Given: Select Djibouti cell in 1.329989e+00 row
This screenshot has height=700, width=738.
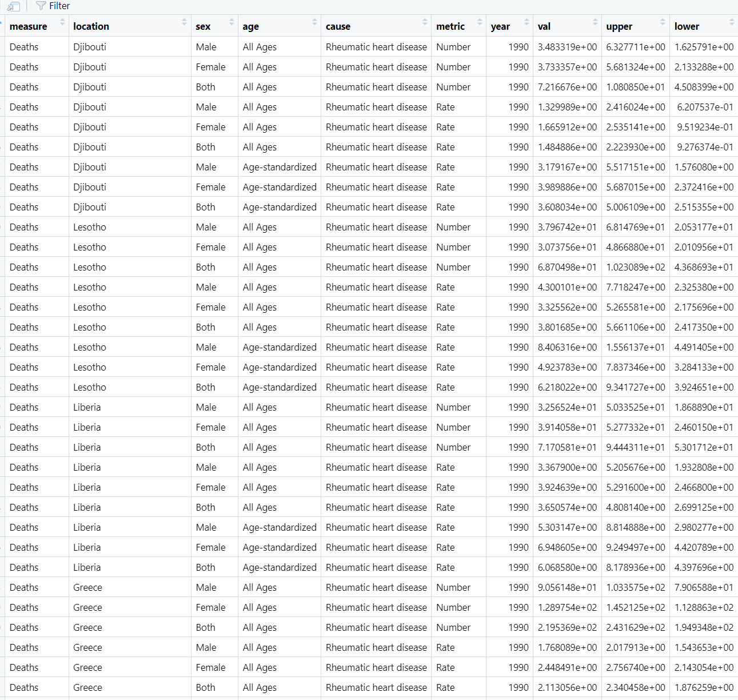Looking at the screenshot, I should (x=130, y=107).
